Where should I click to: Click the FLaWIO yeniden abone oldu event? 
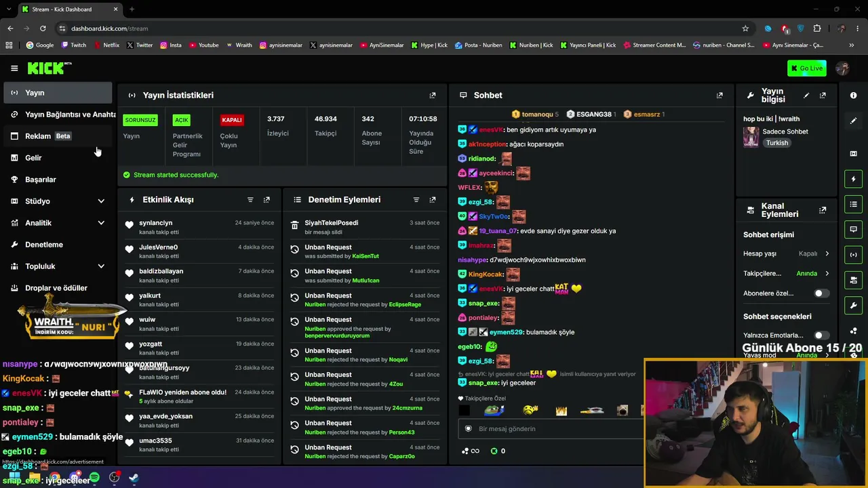(200, 396)
